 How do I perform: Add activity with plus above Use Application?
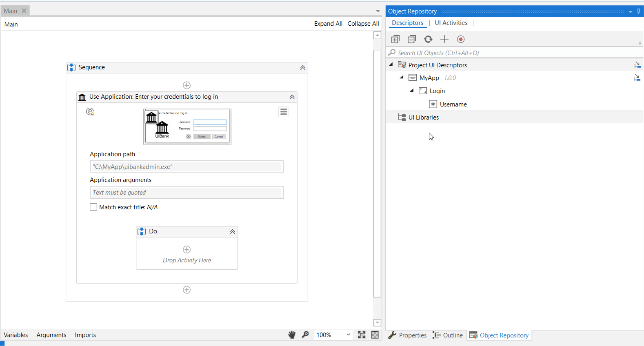[187, 85]
